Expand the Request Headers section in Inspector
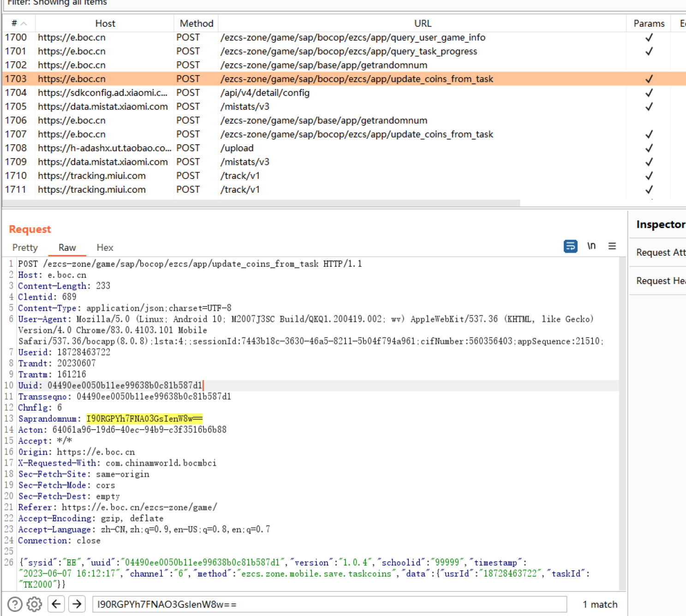Image resolution: width=686 pixels, height=616 pixels. coord(660,281)
